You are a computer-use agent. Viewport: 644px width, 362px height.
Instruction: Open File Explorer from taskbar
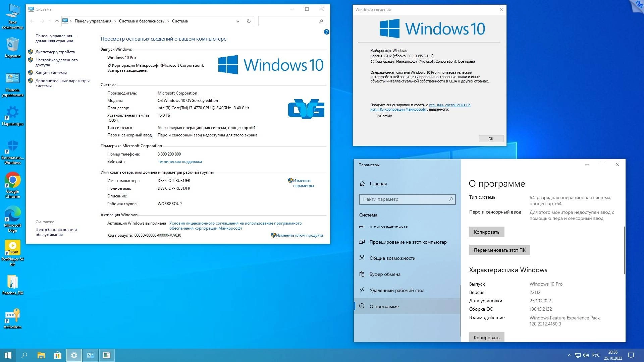[x=41, y=355]
